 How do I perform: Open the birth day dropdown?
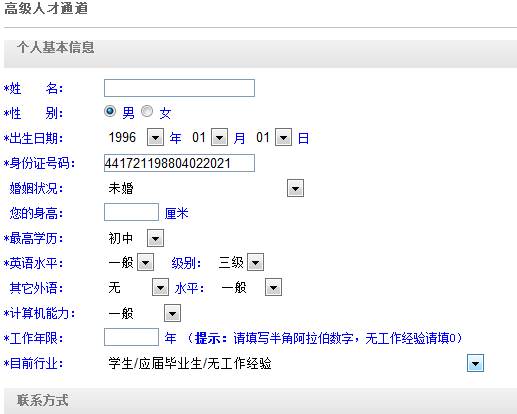pyautogui.click(x=284, y=137)
